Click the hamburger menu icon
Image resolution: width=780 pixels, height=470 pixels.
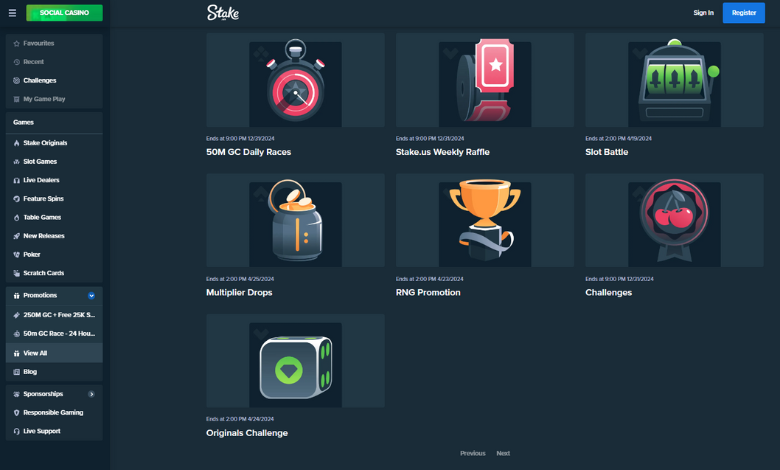point(12,13)
